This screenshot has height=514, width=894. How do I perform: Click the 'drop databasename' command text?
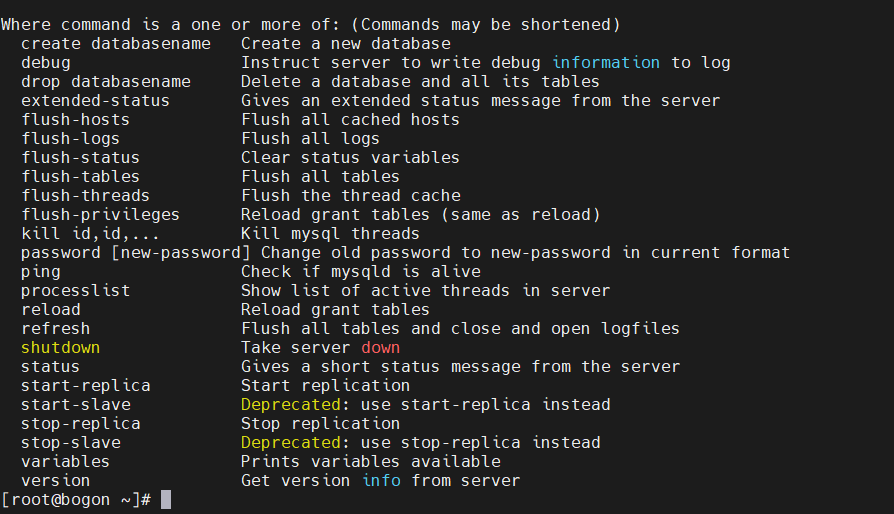105,81
